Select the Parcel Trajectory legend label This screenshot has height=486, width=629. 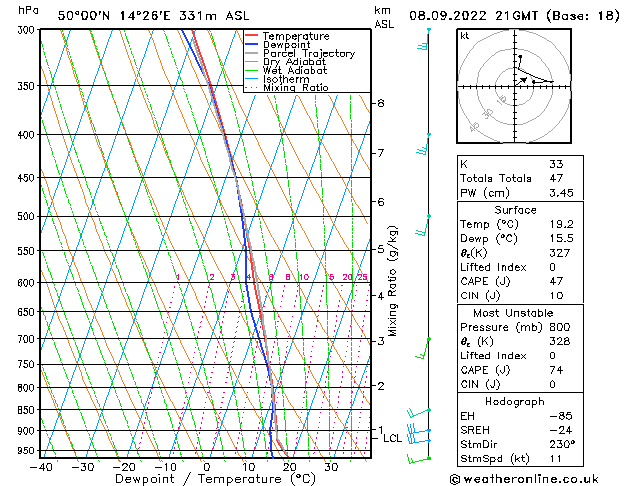click(x=309, y=53)
